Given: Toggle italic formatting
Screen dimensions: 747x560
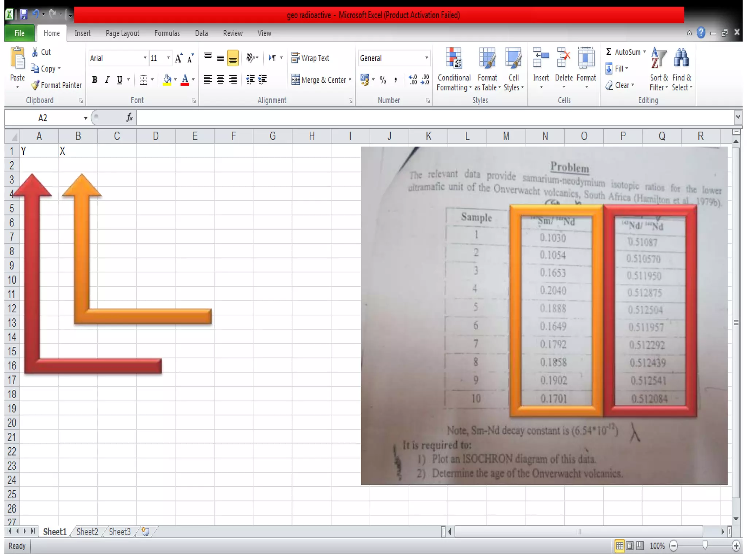Looking at the screenshot, I should coord(107,80).
